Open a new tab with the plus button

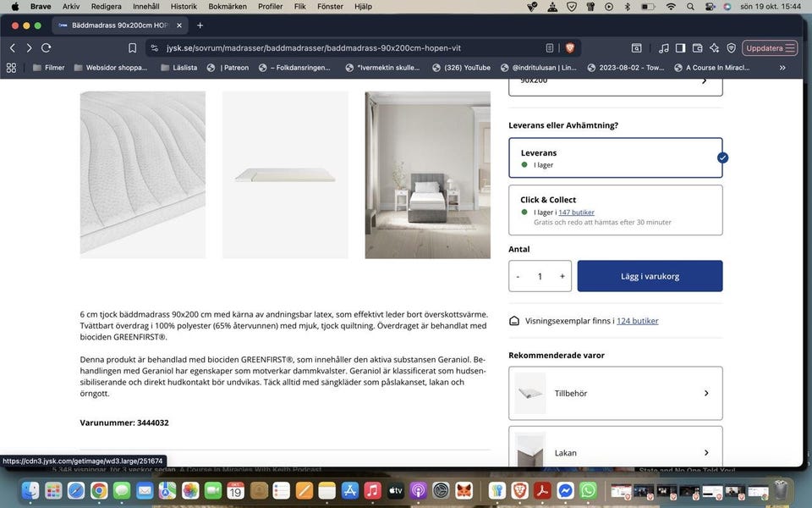click(x=200, y=25)
